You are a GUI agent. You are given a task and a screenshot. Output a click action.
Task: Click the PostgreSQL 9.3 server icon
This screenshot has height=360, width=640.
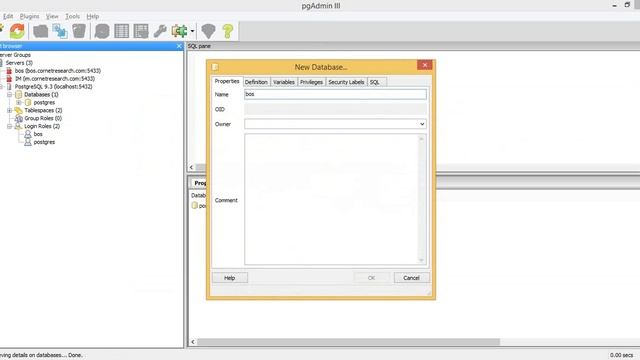(x=9, y=87)
